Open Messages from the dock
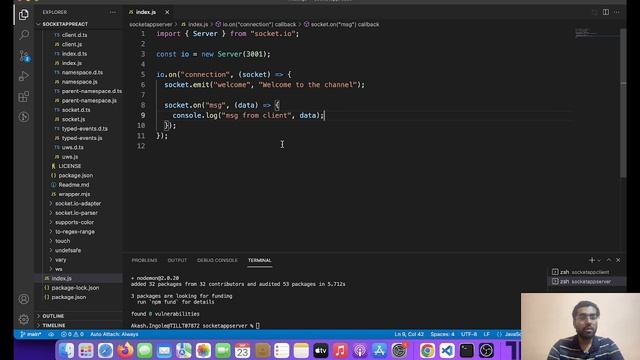 click(144, 350)
